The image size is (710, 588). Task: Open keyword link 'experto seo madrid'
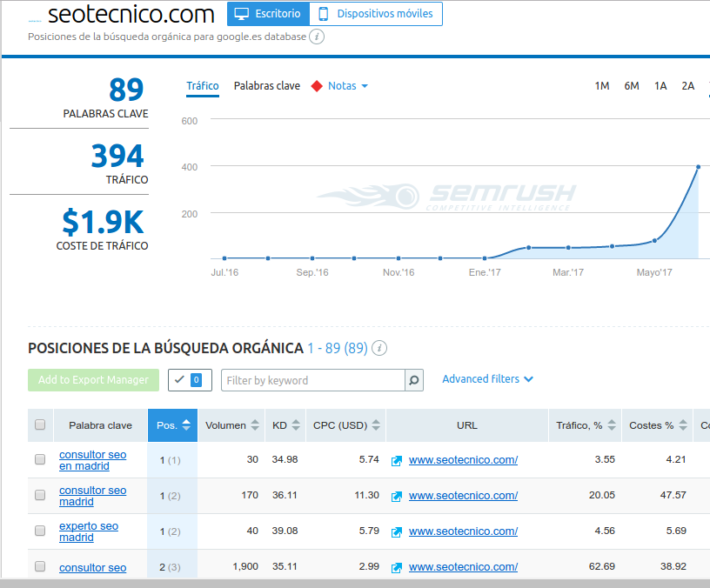click(x=89, y=531)
